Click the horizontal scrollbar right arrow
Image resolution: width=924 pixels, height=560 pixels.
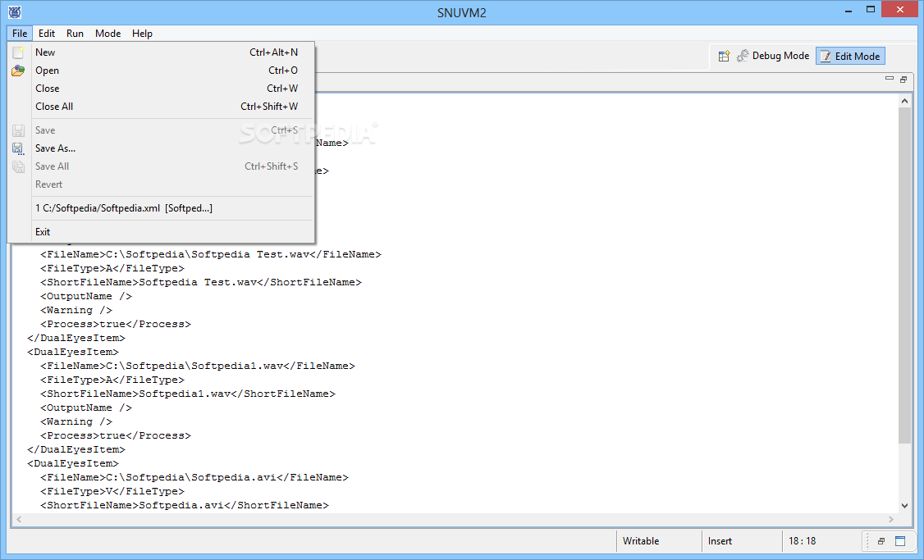(x=890, y=519)
